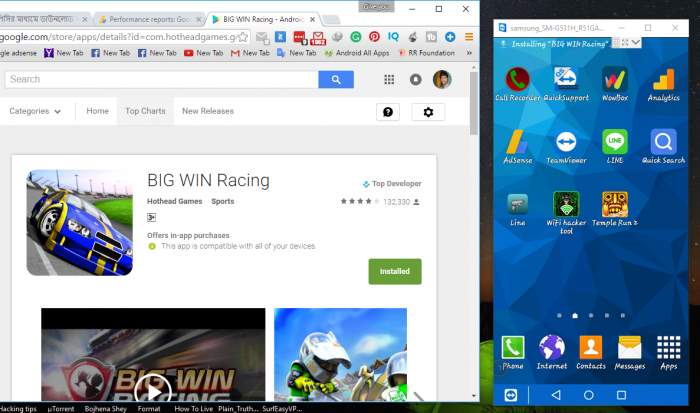Click TeamViewer icon in phone bottom bar
The height and width of the screenshot is (413, 700).
coord(511,395)
